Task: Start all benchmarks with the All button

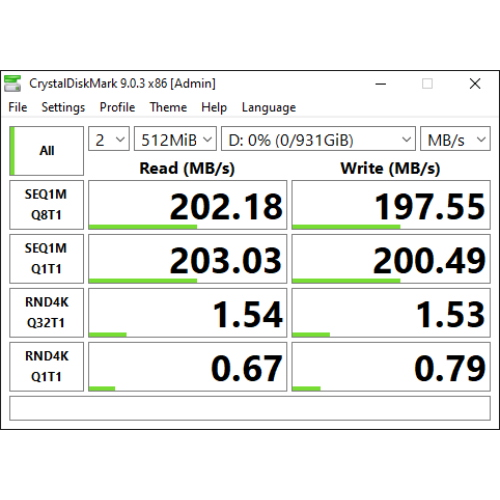Action: click(x=46, y=151)
